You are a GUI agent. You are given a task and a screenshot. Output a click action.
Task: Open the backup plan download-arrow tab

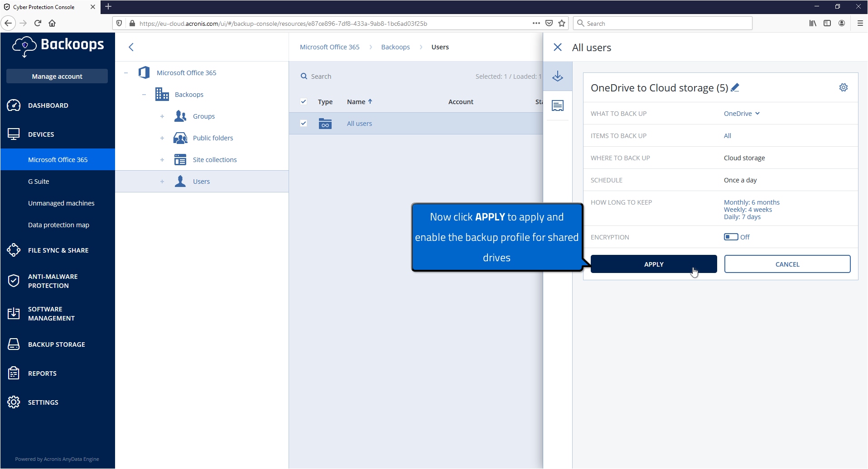[558, 76]
